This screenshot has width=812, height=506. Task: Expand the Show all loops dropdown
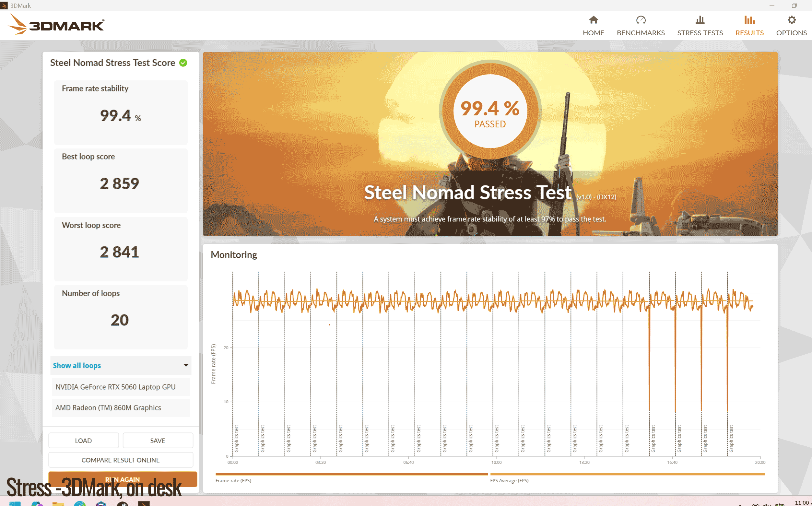point(121,365)
